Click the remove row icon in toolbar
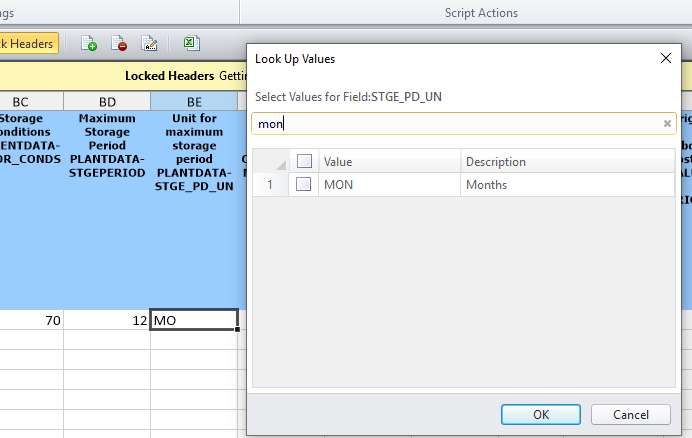The image size is (692, 438). coord(119,43)
